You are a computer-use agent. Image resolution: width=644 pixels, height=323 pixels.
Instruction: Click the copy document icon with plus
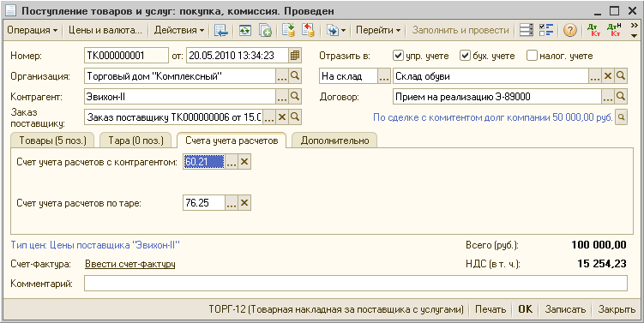pyautogui.click(x=265, y=30)
